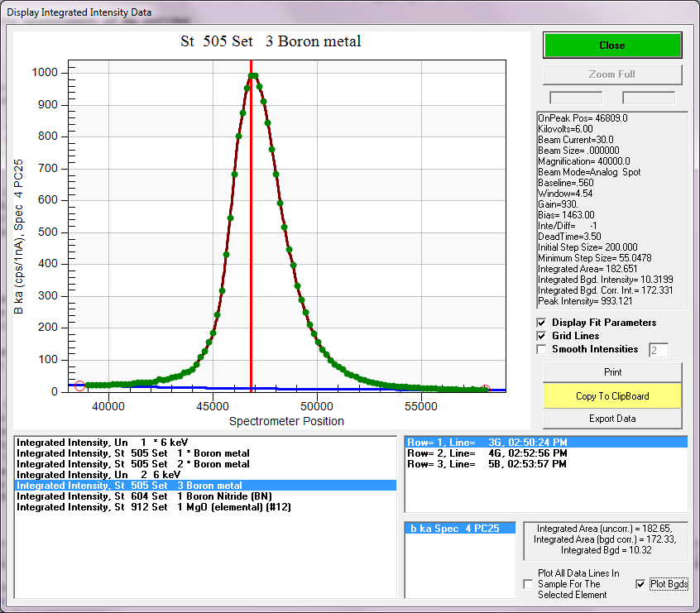Click the yellow Copy To ClipBoard button
700x613 pixels.
click(612, 396)
